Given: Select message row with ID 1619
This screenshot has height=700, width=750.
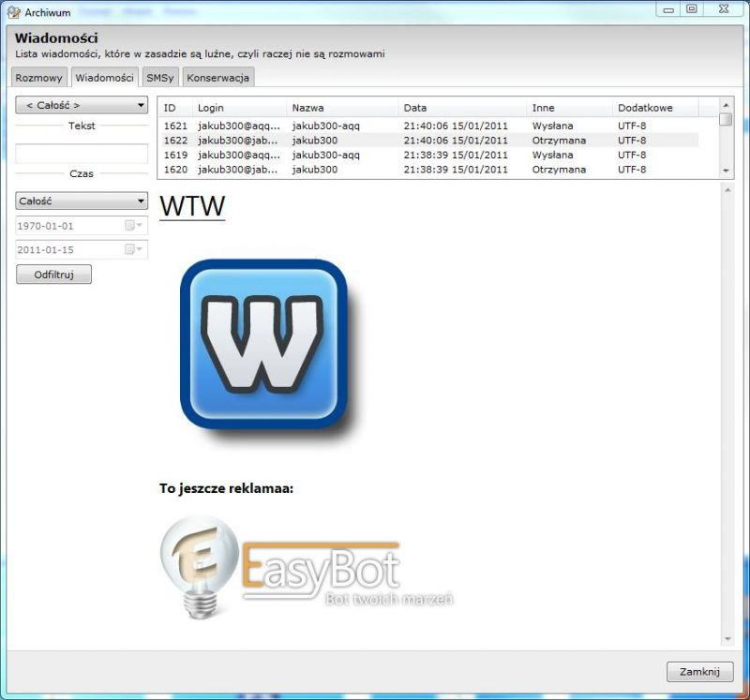Looking at the screenshot, I should pyautogui.click(x=428, y=155).
